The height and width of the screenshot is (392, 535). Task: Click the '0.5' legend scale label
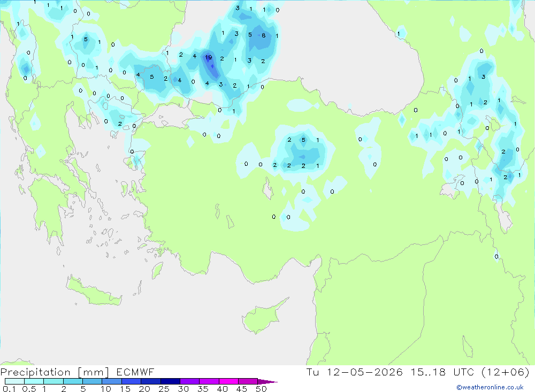29,389
